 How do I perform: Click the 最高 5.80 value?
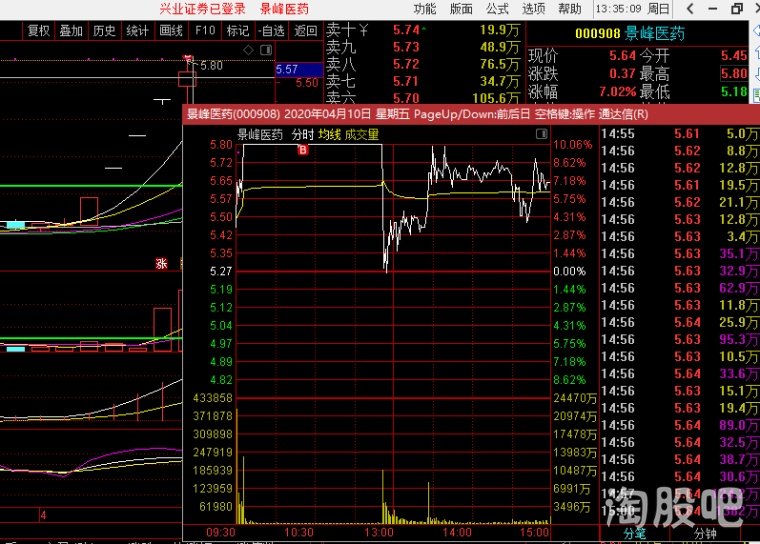[734, 74]
